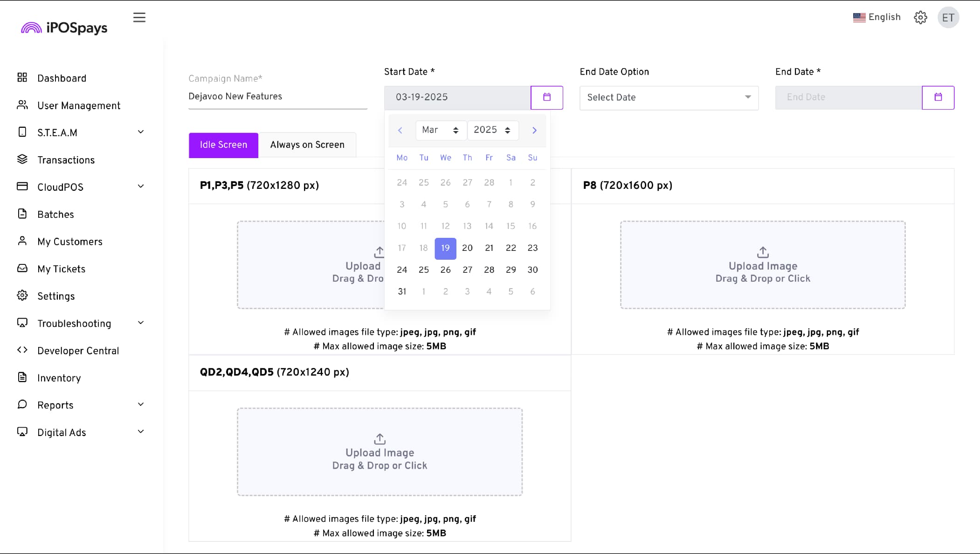The width and height of the screenshot is (980, 554).
Task: Click the QD2,QD4,QD5 upload image icon
Action: click(380, 439)
